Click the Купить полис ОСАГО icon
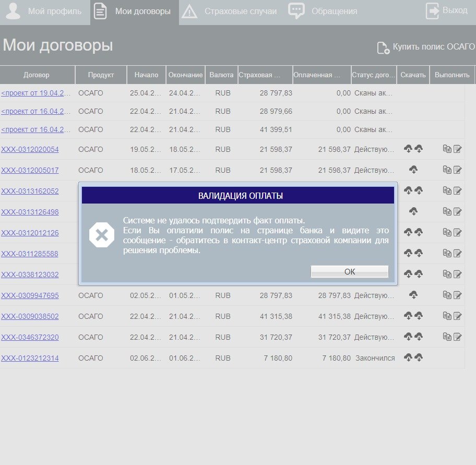This screenshot has width=476, height=465. 383,48
